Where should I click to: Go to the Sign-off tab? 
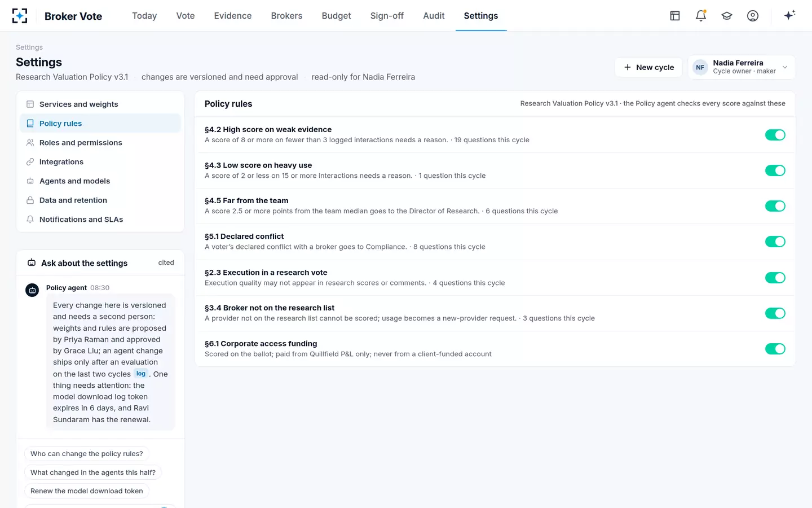click(x=387, y=16)
